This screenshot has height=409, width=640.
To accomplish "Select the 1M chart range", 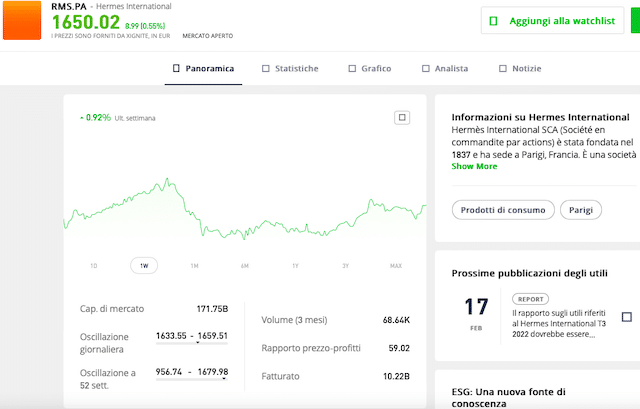I will coord(194,266).
